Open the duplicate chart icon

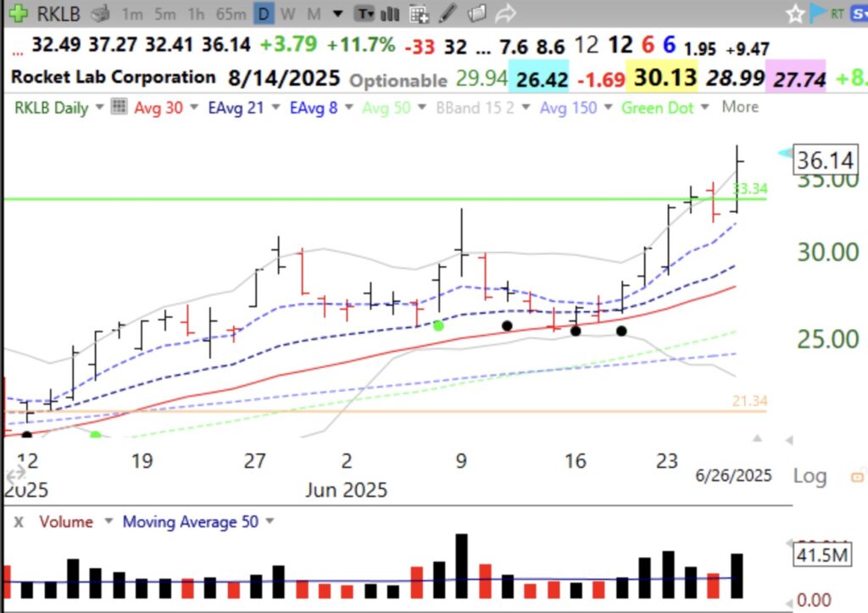click(476, 14)
